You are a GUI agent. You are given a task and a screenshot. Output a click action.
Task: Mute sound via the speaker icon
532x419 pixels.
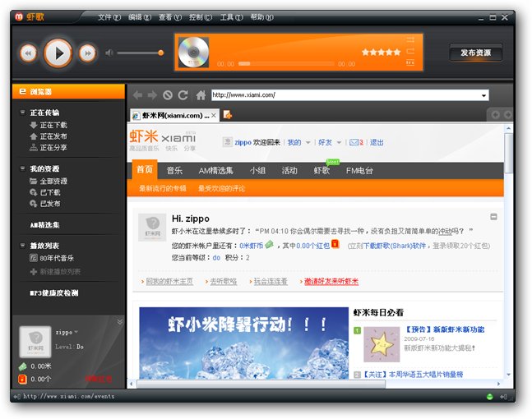coord(109,53)
